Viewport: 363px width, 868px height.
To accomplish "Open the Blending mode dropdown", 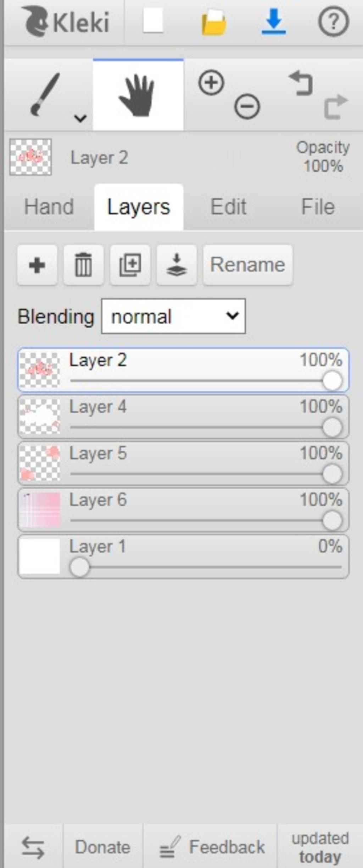I will point(173,316).
